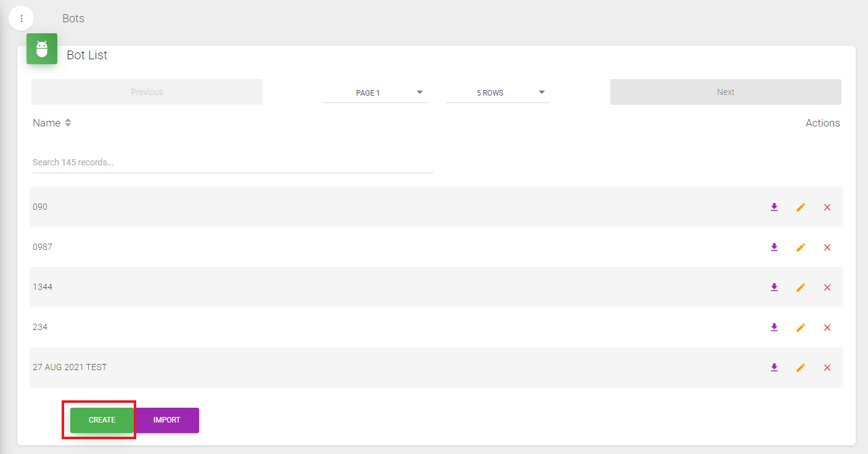The height and width of the screenshot is (454, 868).
Task: Download the bot named 234
Action: [774, 328]
